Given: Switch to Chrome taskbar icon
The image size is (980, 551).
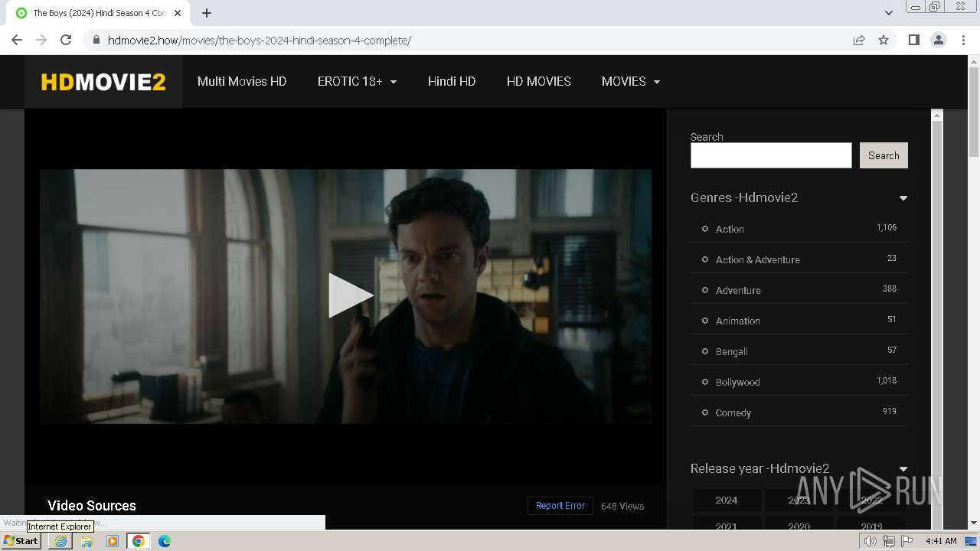Looking at the screenshot, I should pyautogui.click(x=138, y=541).
